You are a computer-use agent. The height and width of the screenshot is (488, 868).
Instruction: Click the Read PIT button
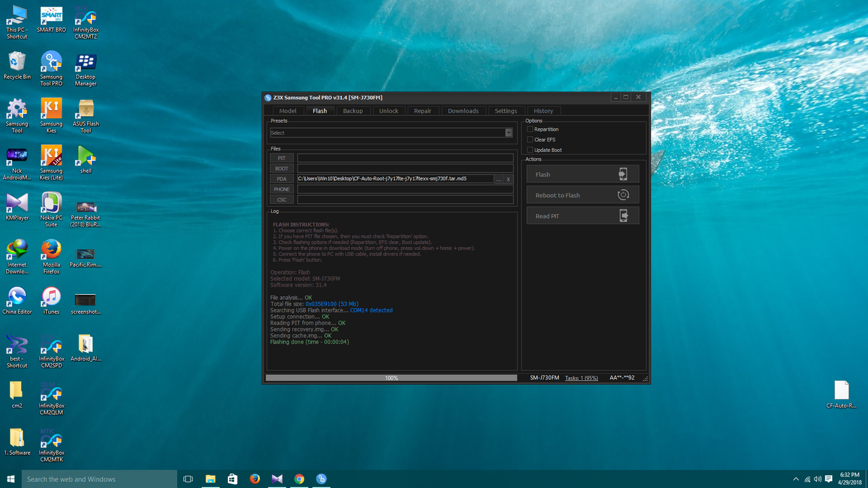tap(583, 216)
